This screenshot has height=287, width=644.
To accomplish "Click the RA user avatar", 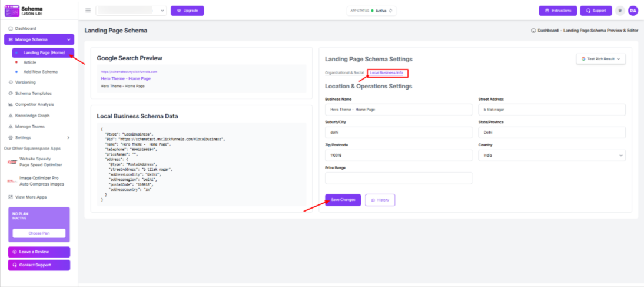I will (633, 11).
